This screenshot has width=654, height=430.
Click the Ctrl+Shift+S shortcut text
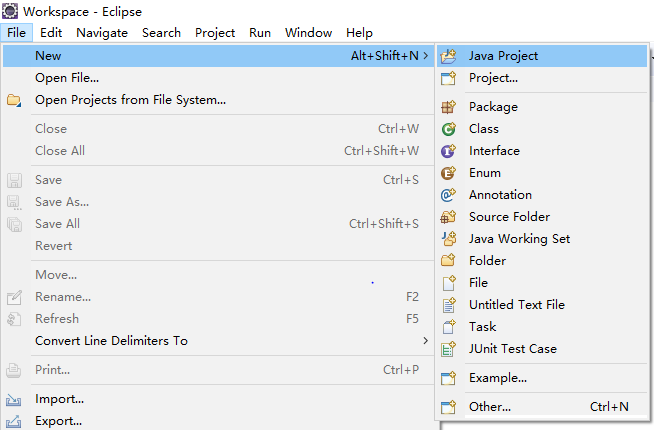click(x=384, y=224)
